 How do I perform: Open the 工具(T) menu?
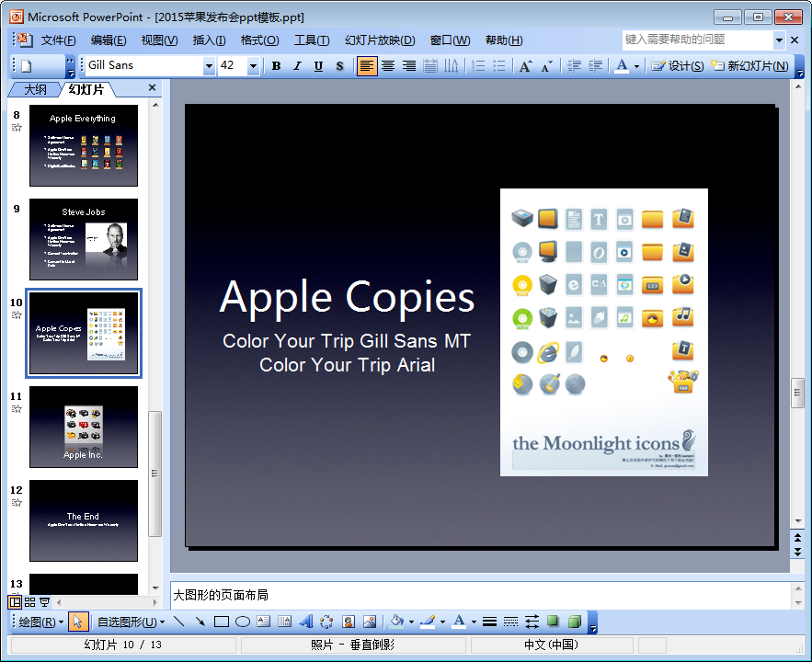point(312,40)
